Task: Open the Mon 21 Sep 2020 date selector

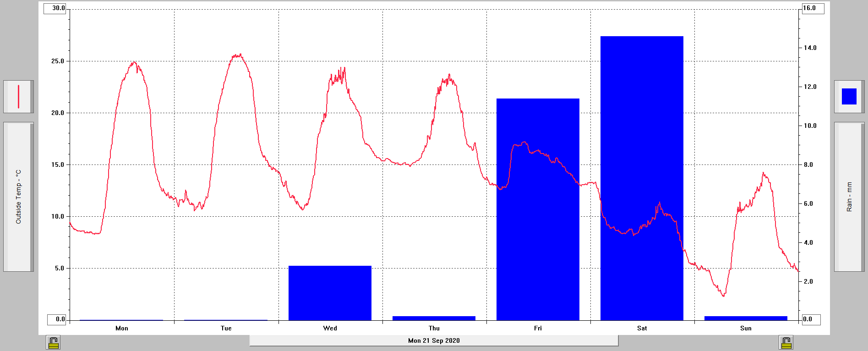Action: pyautogui.click(x=433, y=340)
